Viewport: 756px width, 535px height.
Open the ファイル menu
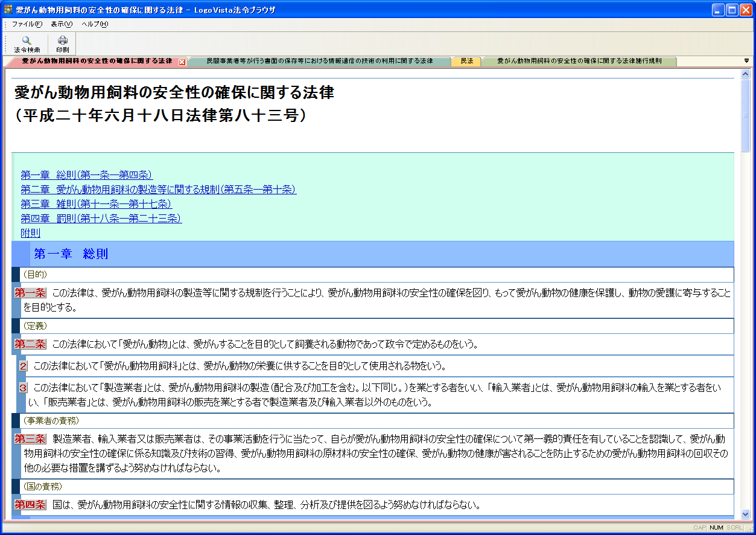[27, 24]
